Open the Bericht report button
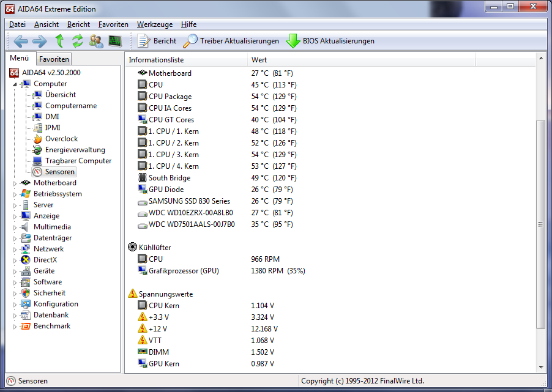 [157, 41]
